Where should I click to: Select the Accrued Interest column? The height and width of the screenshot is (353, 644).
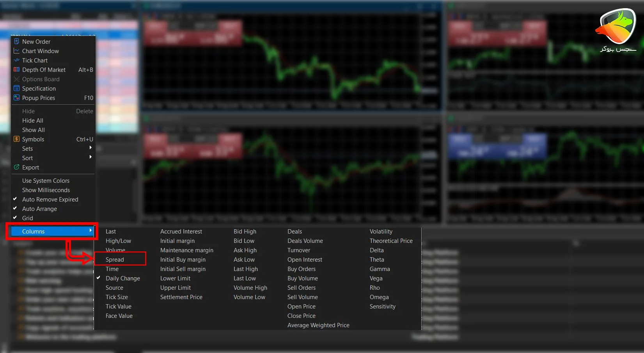[181, 231]
